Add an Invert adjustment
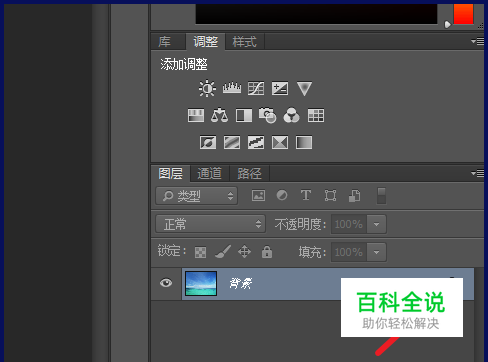488x362 pixels. pos(208,143)
